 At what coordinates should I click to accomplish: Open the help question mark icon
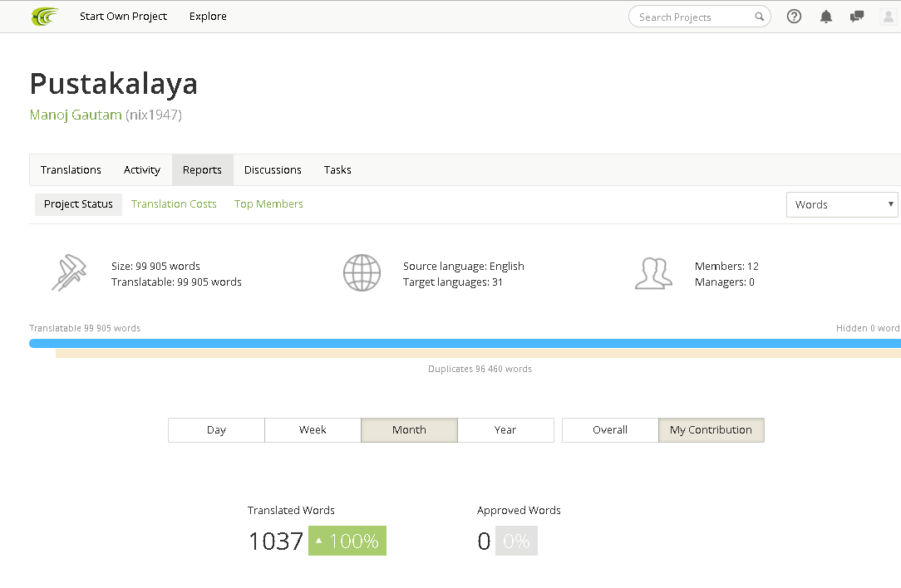tap(794, 16)
